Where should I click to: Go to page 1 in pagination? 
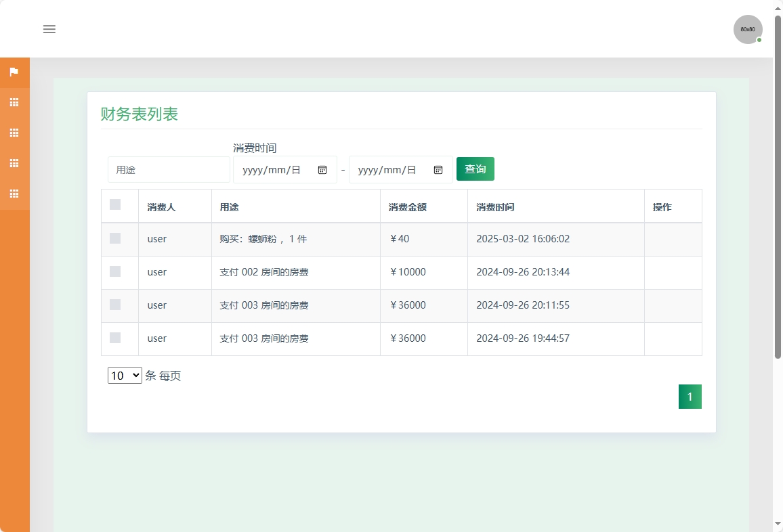690,396
